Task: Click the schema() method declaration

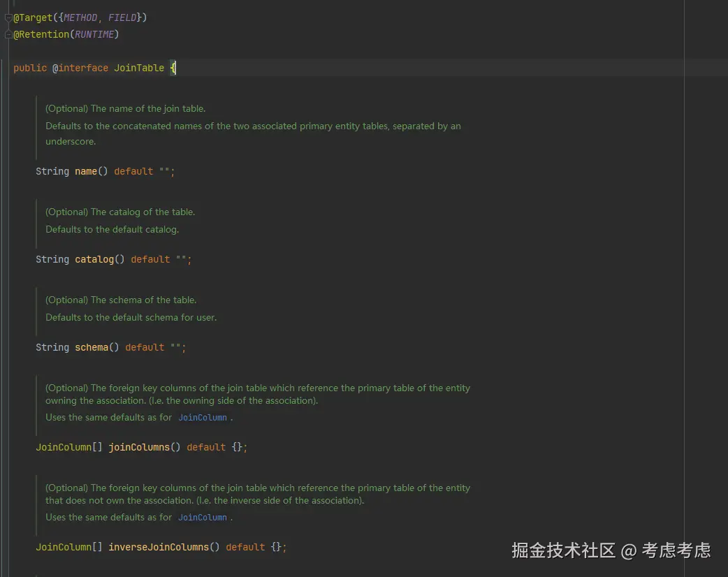Action: [97, 347]
